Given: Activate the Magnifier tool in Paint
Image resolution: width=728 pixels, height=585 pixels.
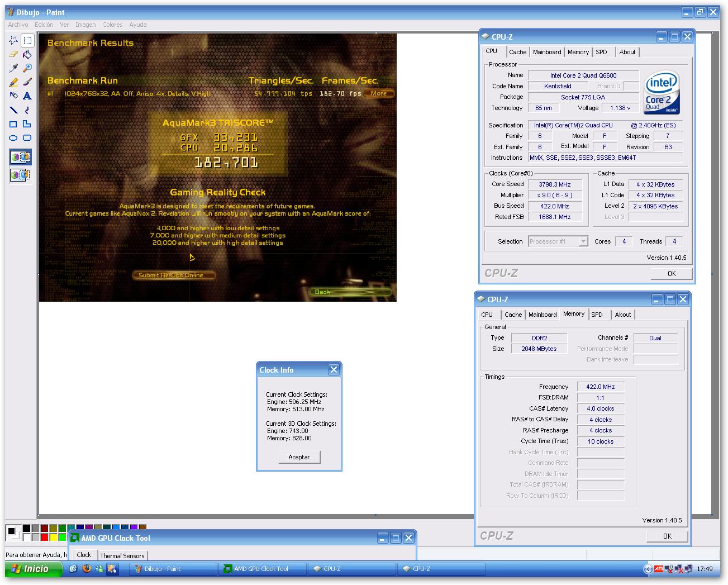Looking at the screenshot, I should pyautogui.click(x=27, y=68).
